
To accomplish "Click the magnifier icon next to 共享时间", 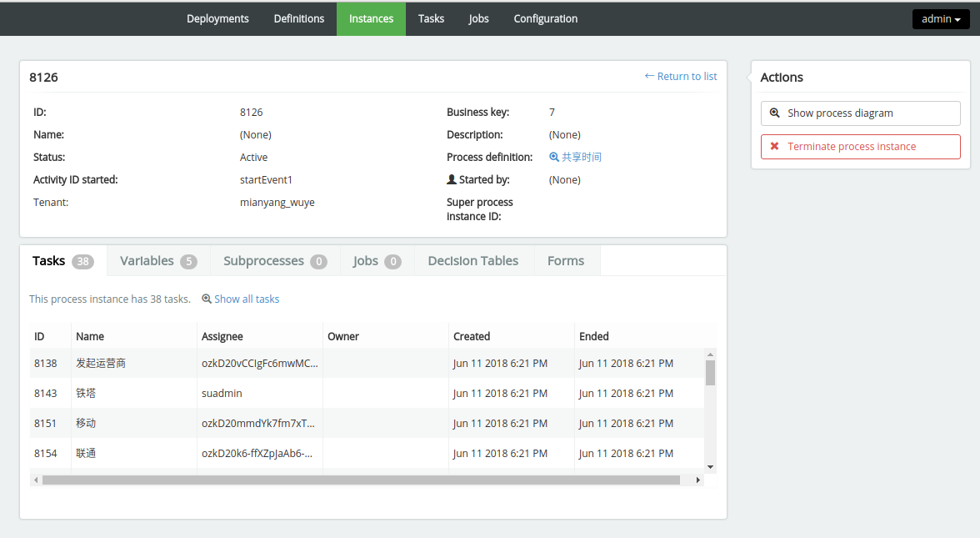I will 553,157.
